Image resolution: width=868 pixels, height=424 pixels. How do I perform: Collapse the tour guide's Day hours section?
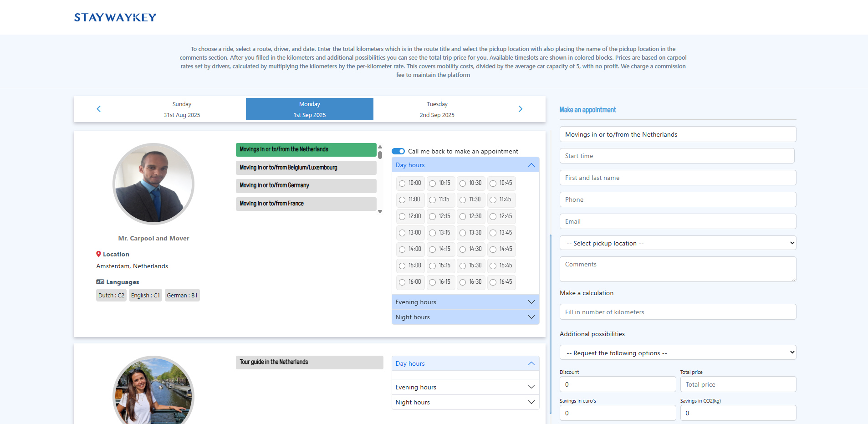(465, 363)
